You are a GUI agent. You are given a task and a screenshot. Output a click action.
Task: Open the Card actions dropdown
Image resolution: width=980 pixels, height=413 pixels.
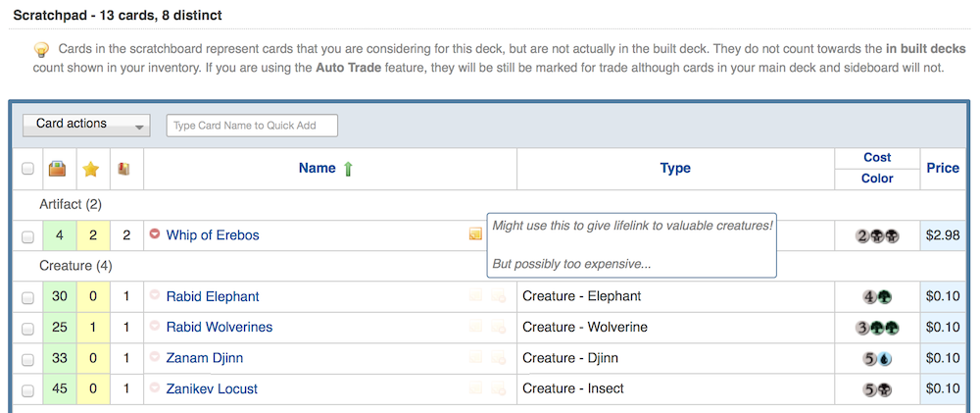pos(86,125)
